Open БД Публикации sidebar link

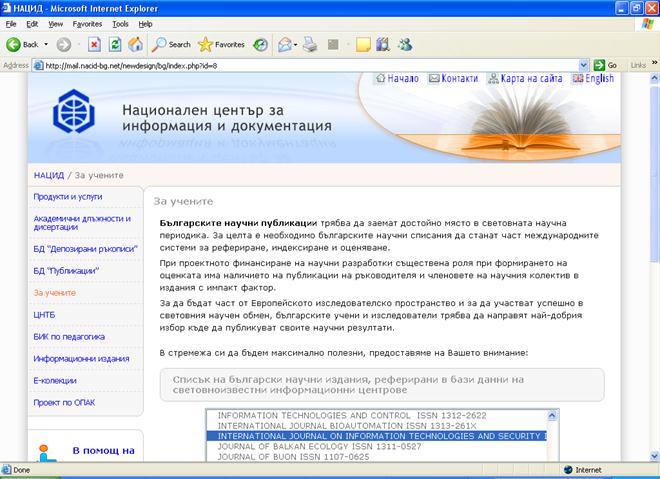click(66, 271)
